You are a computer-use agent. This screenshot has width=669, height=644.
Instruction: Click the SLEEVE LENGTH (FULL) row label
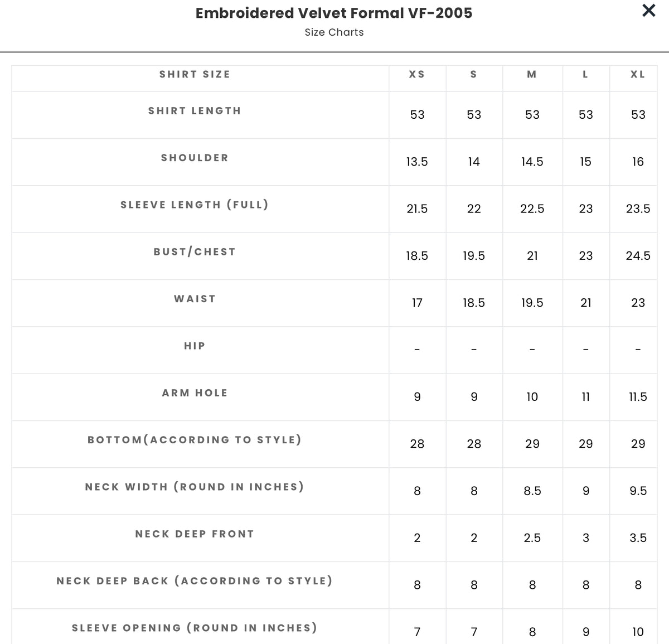coord(195,205)
